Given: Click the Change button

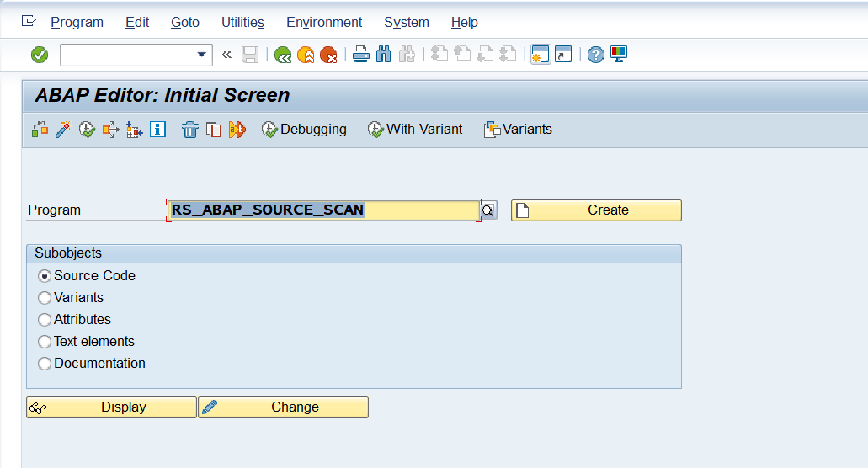Looking at the screenshot, I should (284, 407).
